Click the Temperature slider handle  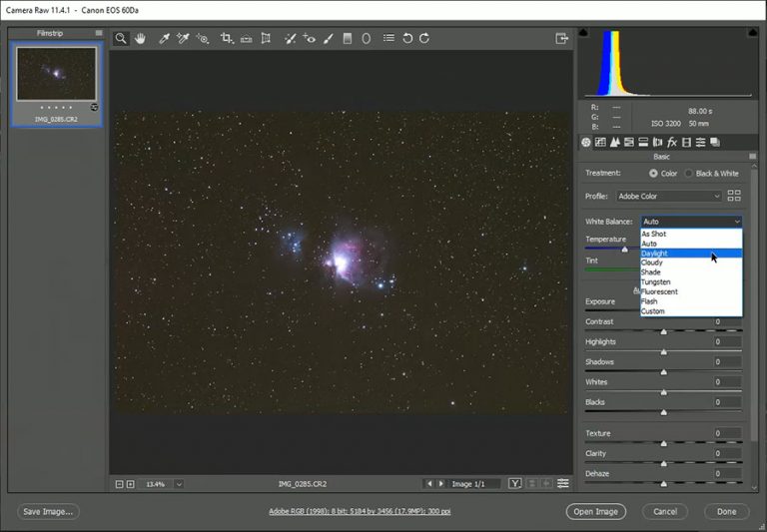624,250
